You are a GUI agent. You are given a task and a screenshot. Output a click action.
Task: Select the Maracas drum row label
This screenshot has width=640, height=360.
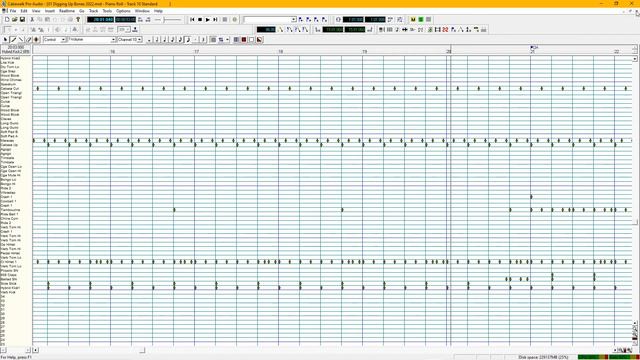click(x=7, y=141)
